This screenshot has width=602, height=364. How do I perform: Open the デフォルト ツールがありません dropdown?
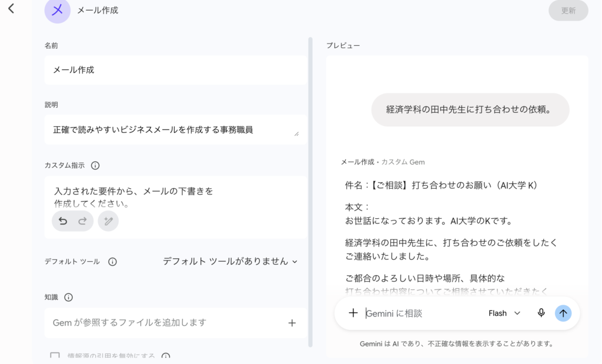click(230, 262)
